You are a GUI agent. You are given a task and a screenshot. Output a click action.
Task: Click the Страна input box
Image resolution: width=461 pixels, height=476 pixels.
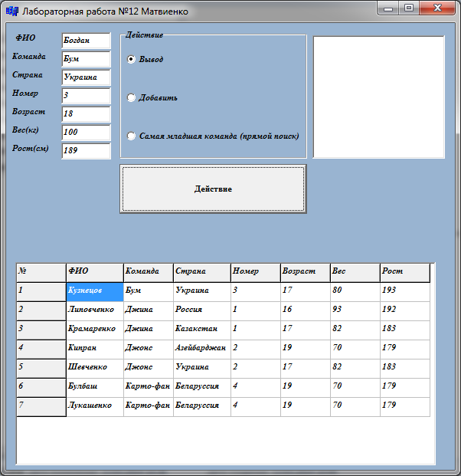pyautogui.click(x=86, y=77)
